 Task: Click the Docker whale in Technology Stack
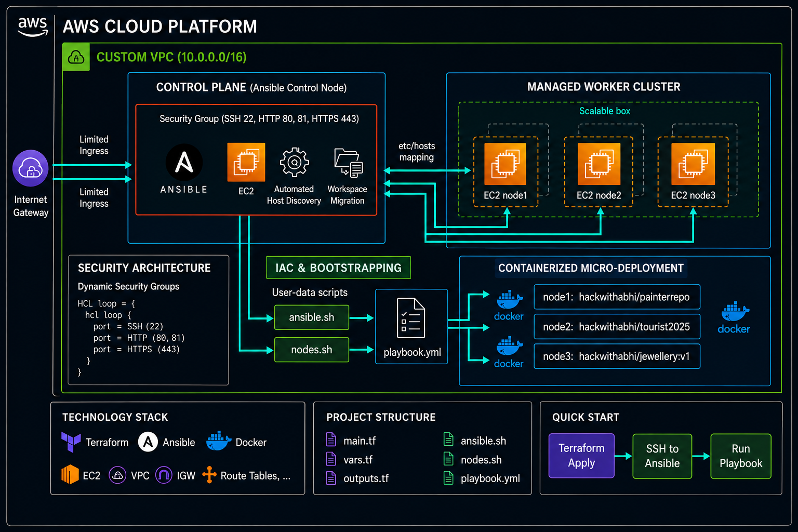tap(219, 441)
